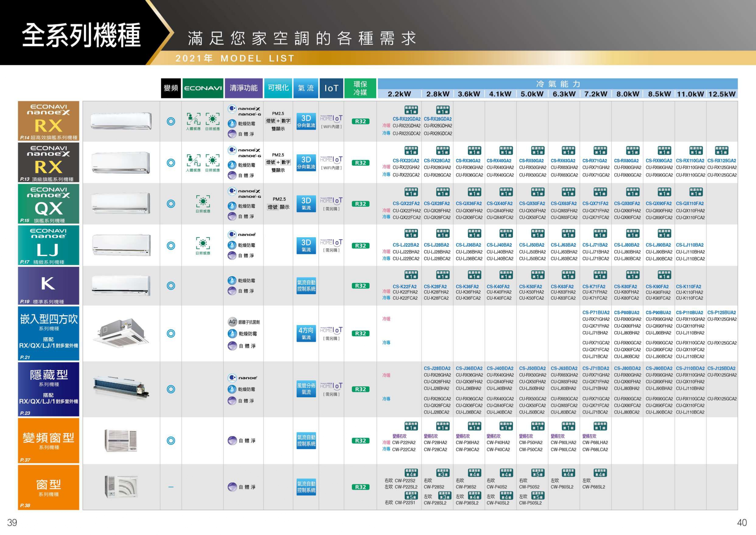Click the inverter circle mark in the LJ row

click(171, 246)
